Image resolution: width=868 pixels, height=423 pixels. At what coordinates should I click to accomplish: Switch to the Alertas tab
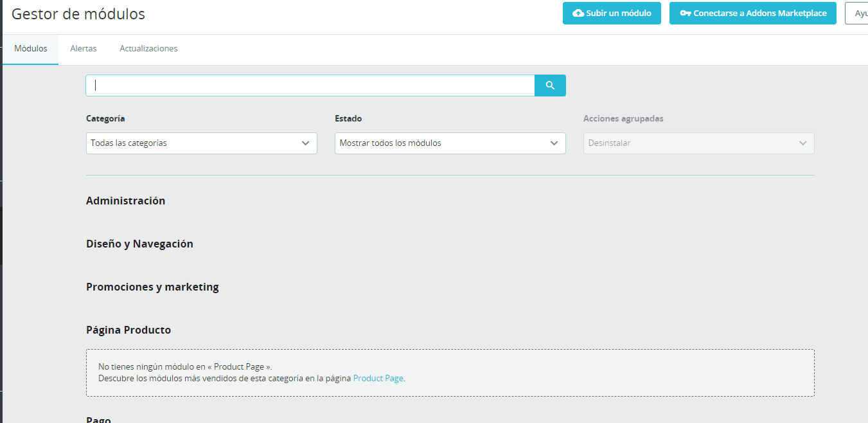point(84,49)
